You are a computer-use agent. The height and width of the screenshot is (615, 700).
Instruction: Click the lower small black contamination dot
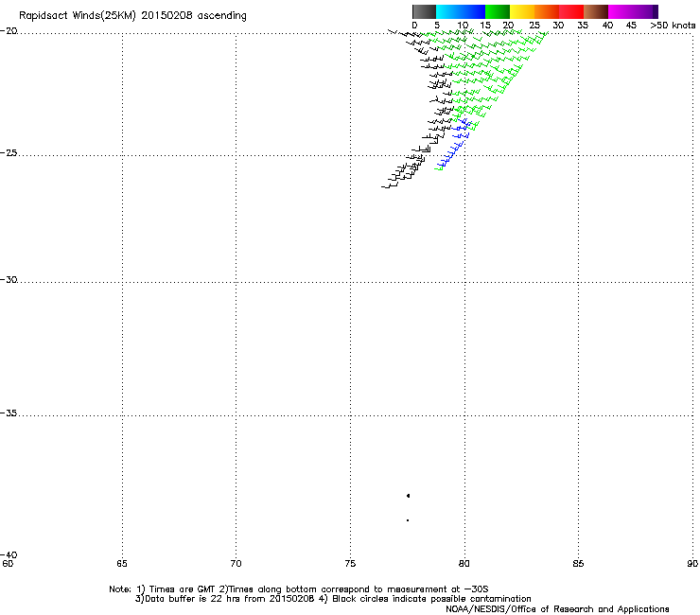(408, 520)
